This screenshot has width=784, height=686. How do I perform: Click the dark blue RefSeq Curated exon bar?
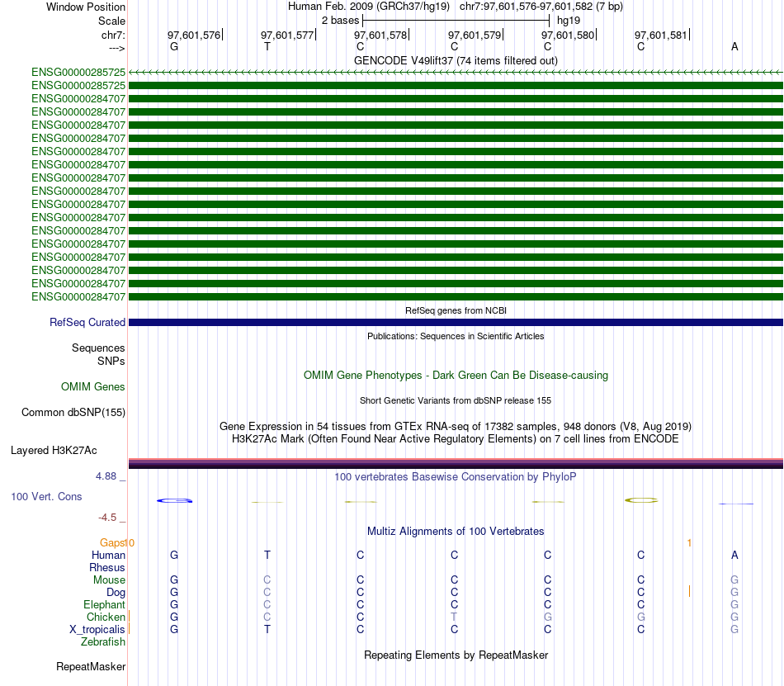click(x=456, y=323)
